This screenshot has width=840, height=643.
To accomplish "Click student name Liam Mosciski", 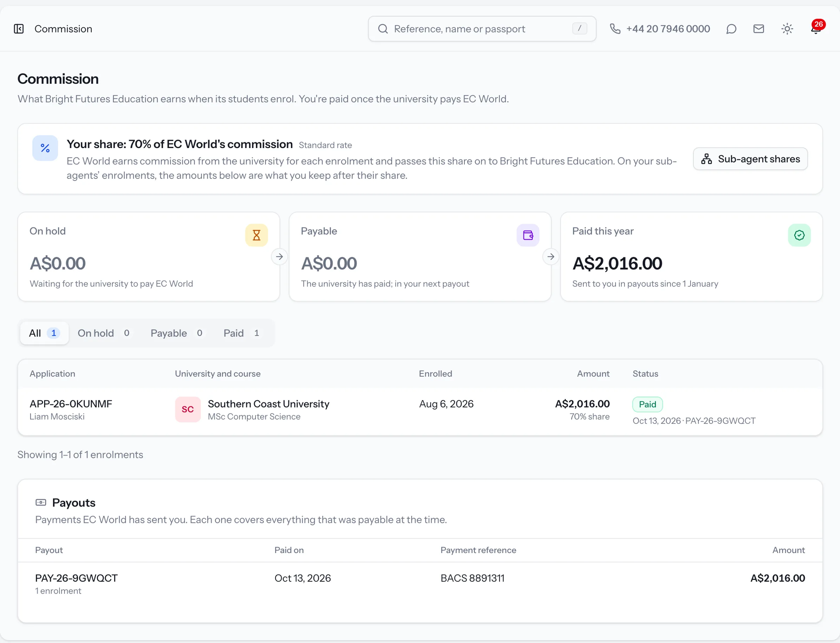I will (x=57, y=417).
